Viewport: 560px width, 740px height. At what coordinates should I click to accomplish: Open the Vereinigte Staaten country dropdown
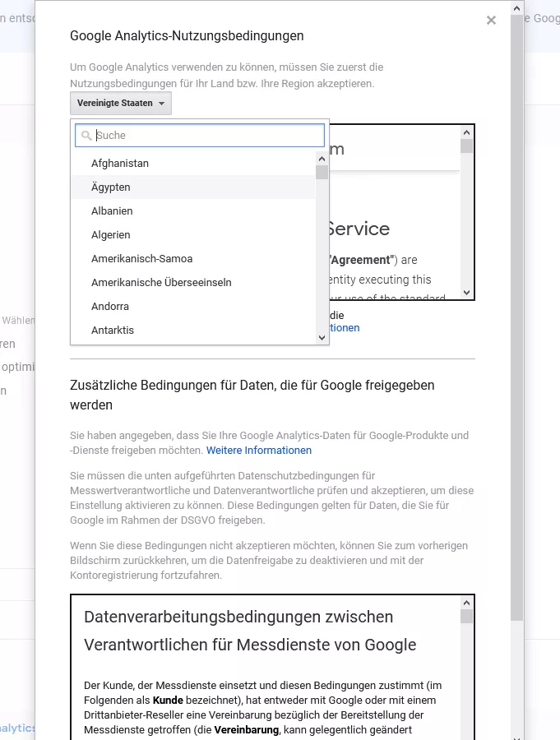[x=121, y=103]
